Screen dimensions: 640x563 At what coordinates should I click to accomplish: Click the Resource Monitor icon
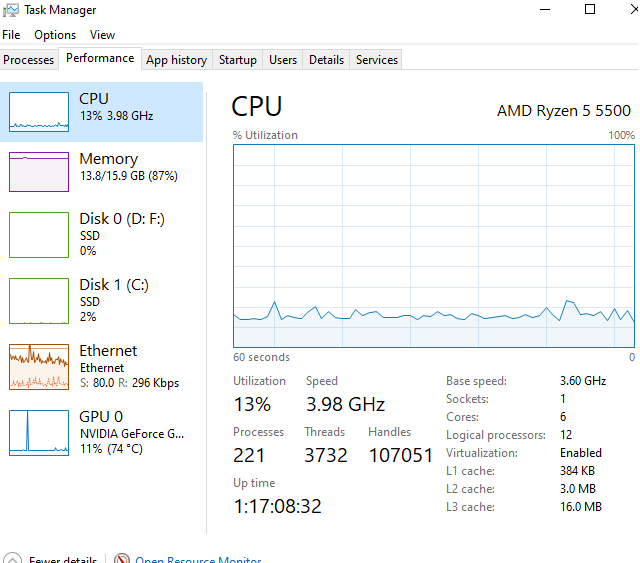(122, 560)
